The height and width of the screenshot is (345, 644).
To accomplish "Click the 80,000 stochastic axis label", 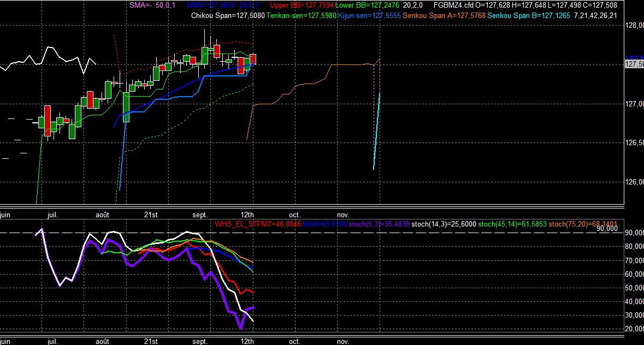I will pyautogui.click(x=634, y=247).
